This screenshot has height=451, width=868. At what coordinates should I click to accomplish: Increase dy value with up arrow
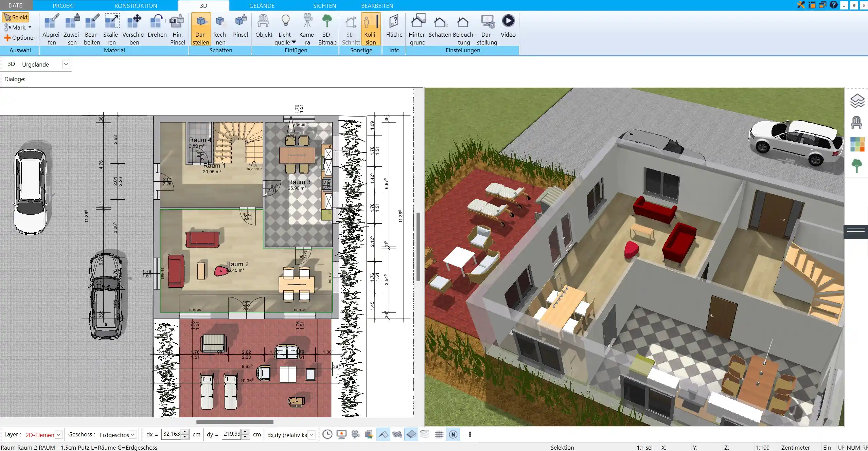[x=245, y=432]
